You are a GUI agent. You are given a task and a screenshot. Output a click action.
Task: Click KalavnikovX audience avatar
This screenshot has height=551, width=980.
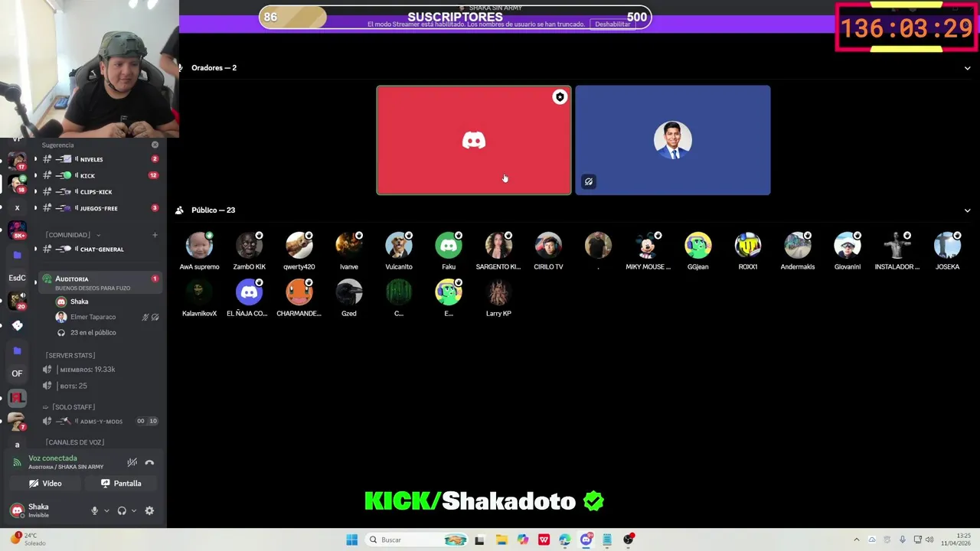click(x=199, y=292)
